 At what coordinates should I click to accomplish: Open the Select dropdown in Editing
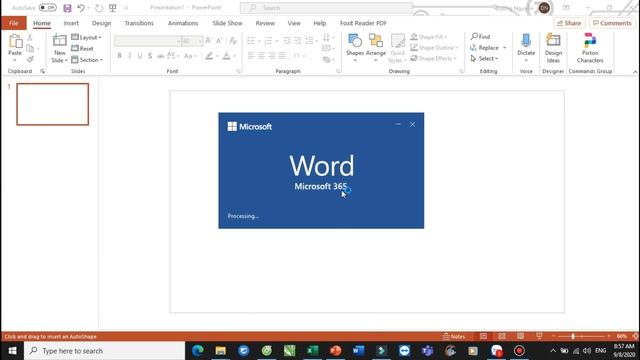[x=484, y=58]
